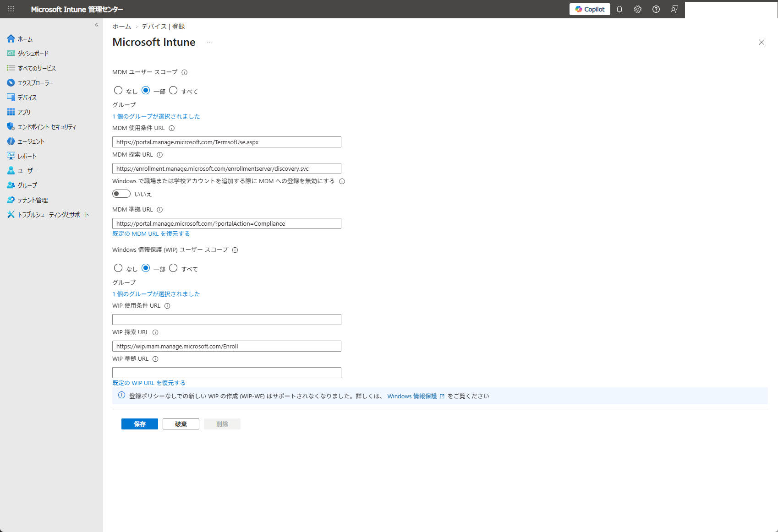Select すべて for MDM ユーザー スコープ
Screen dimensions: 778x532
click(x=173, y=90)
